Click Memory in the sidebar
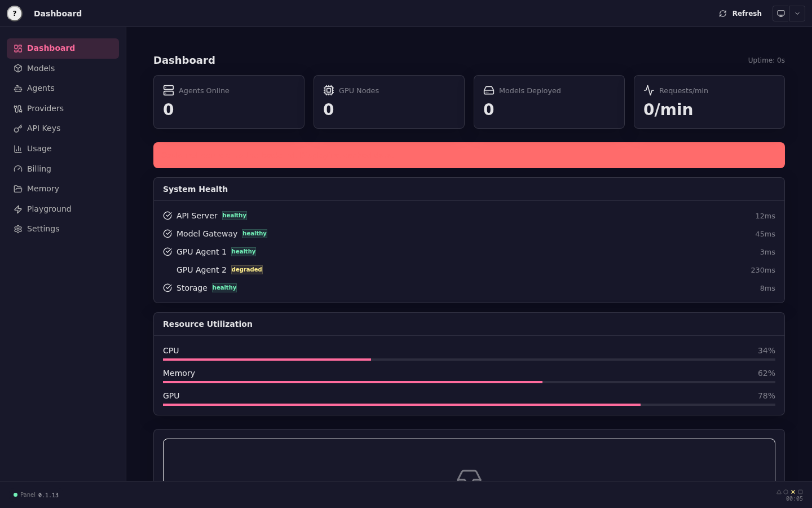 pos(63,189)
